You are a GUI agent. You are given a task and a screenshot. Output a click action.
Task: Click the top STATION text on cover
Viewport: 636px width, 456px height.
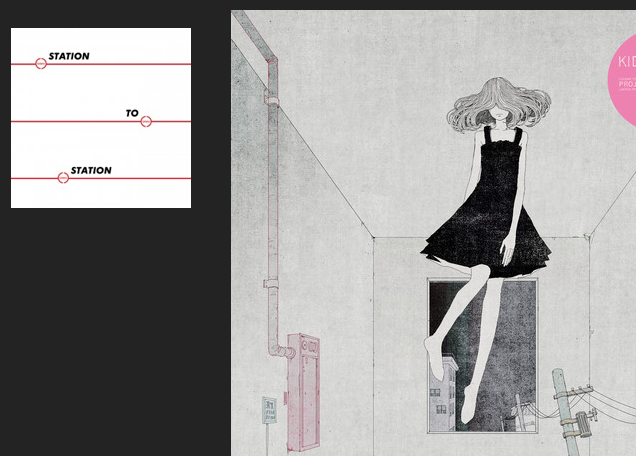coord(69,56)
